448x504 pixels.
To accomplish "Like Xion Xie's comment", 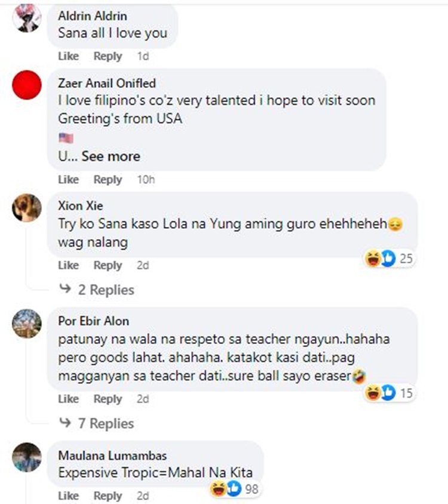I will [x=69, y=265].
